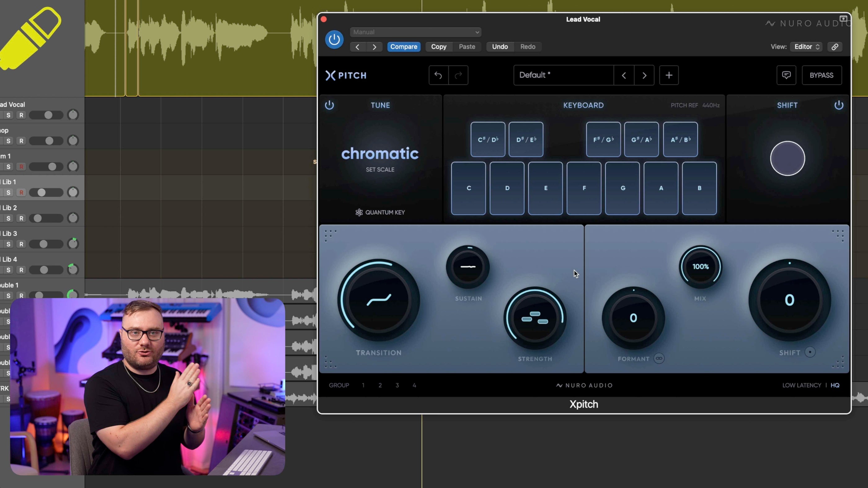The image size is (868, 488).
Task: Select the C key on the keyboard
Action: click(468, 188)
